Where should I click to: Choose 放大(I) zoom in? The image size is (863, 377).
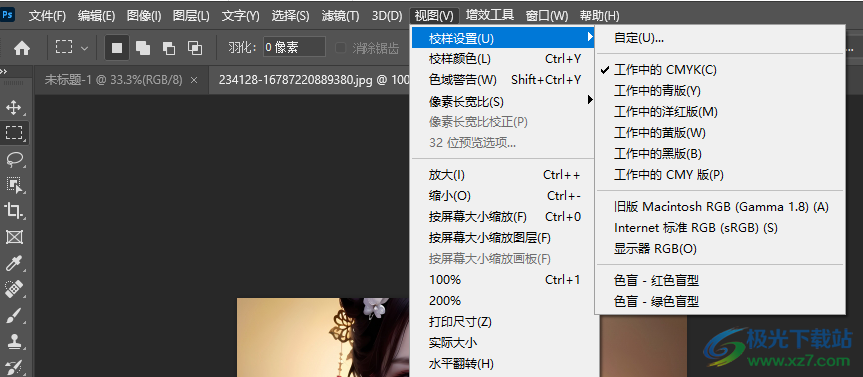pyautogui.click(x=503, y=175)
